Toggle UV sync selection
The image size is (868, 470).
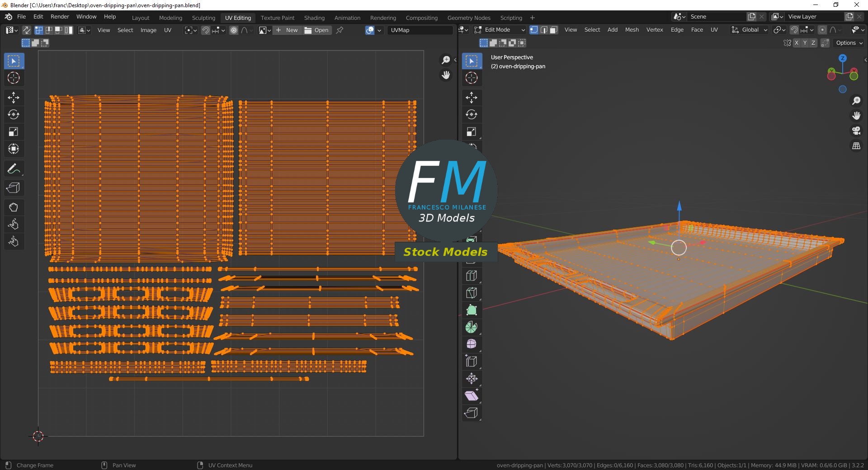point(27,30)
